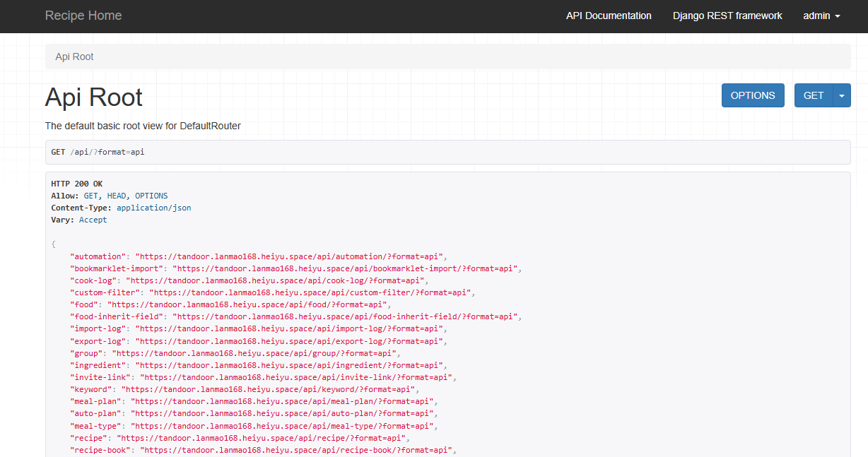This screenshot has height=457, width=868.
Task: Click the Api Root page heading
Action: tap(94, 97)
